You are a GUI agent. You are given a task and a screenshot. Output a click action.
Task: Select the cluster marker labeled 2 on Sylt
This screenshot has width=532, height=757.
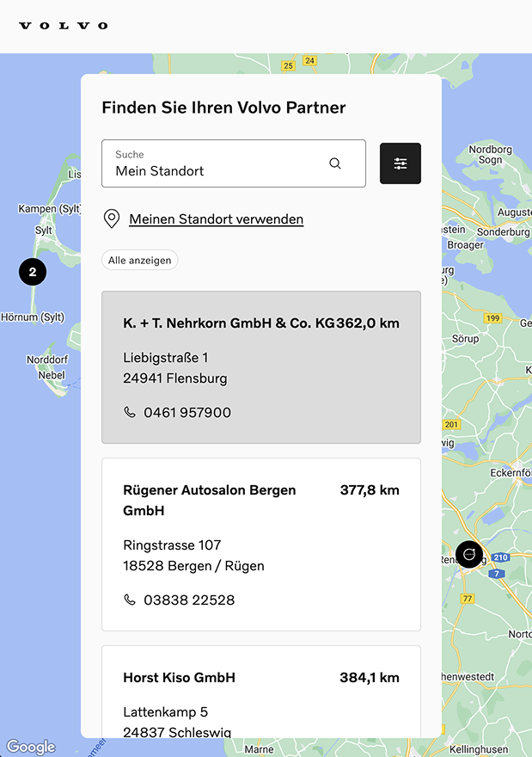click(33, 271)
